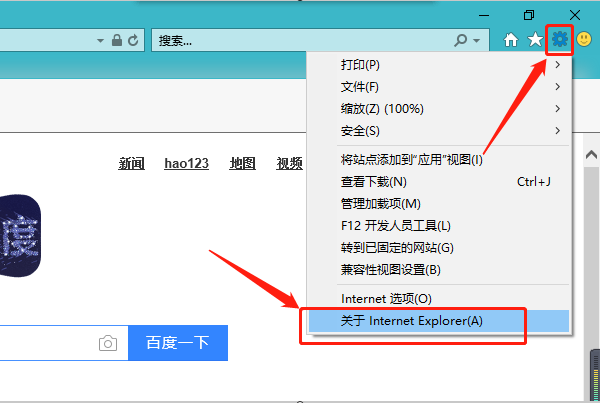Open the Tools gear icon

click(559, 39)
